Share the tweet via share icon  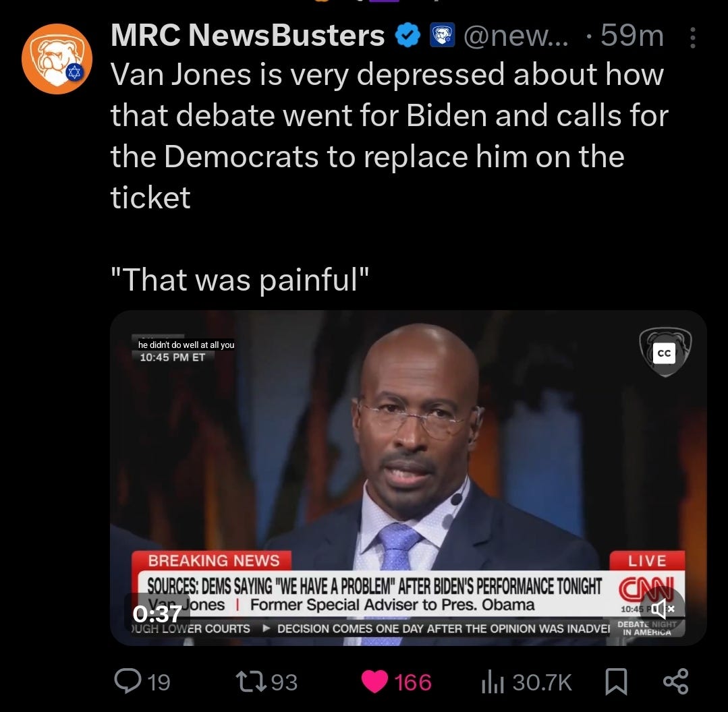(675, 682)
